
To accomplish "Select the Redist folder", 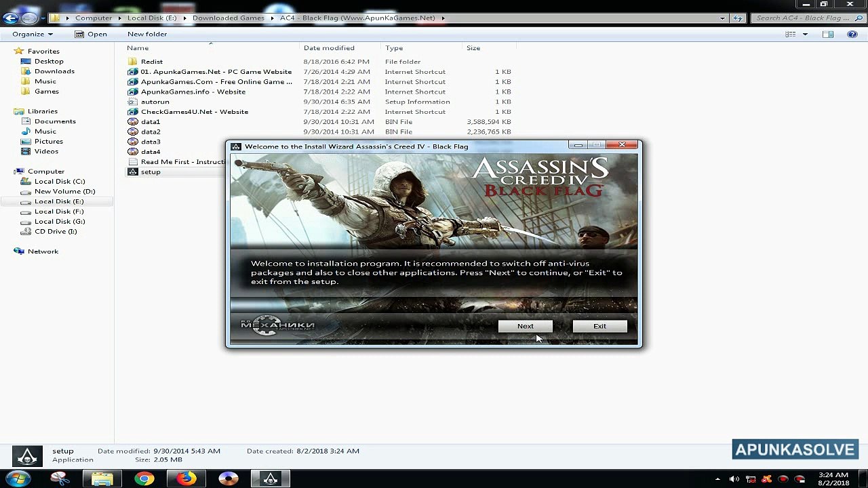I will pyautogui.click(x=151, y=62).
